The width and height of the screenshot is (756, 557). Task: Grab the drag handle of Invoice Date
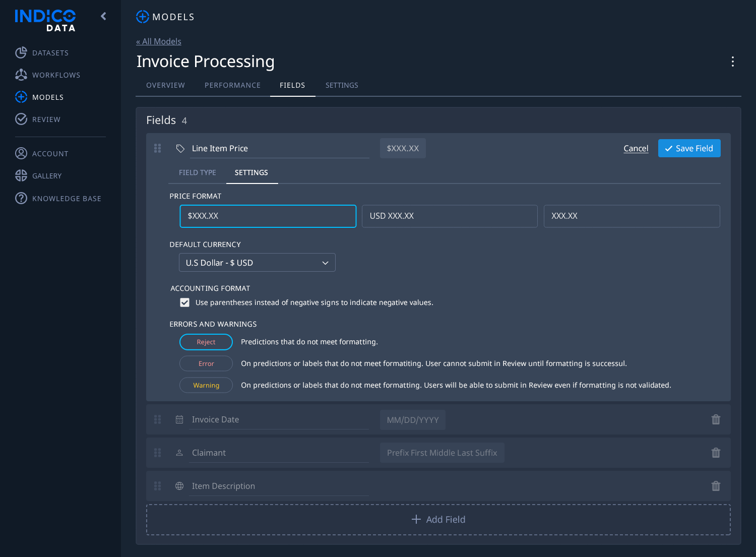[157, 419]
